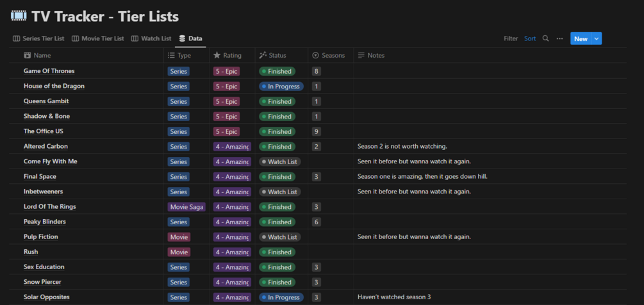Open the Snow Piercer entry
This screenshot has height=305, width=644.
(42, 282)
